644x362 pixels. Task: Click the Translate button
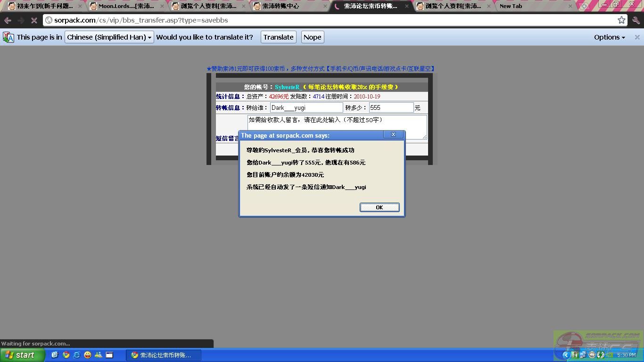point(278,37)
